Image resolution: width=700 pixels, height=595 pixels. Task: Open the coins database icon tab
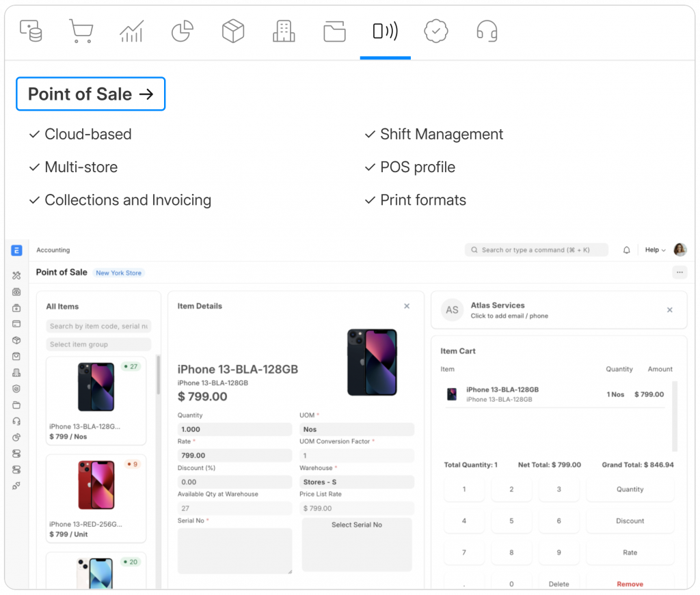tap(31, 31)
